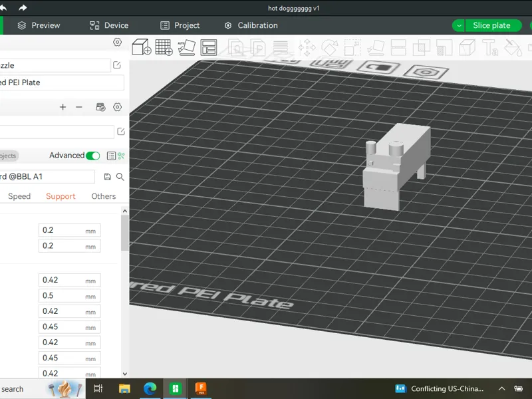
Task: Switch to Objects settings mode
Action: (x=9, y=156)
